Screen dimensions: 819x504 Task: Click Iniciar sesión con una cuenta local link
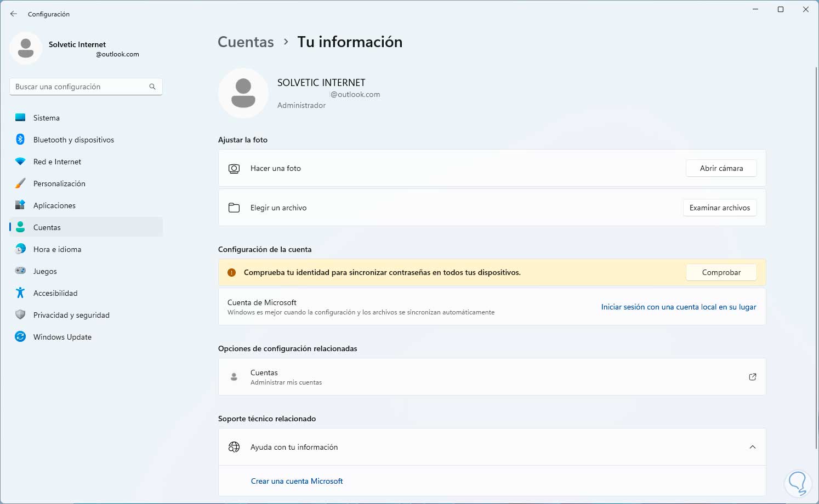coord(679,307)
